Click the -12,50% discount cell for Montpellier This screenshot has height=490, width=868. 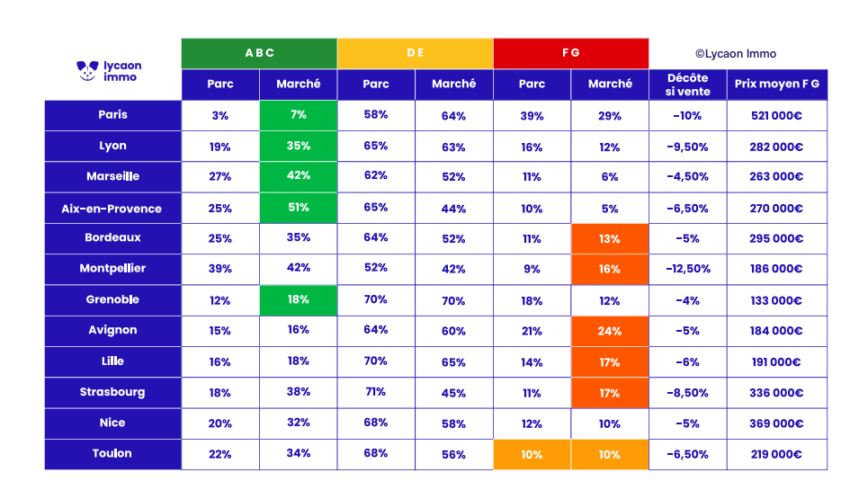coord(687,269)
